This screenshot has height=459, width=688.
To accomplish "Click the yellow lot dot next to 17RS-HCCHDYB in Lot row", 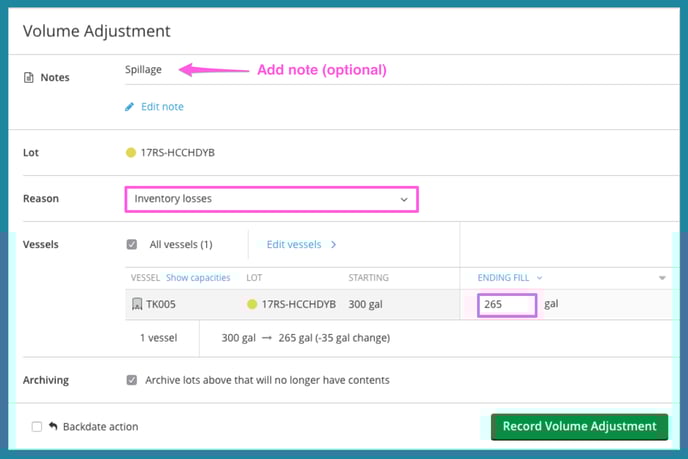I will point(131,152).
